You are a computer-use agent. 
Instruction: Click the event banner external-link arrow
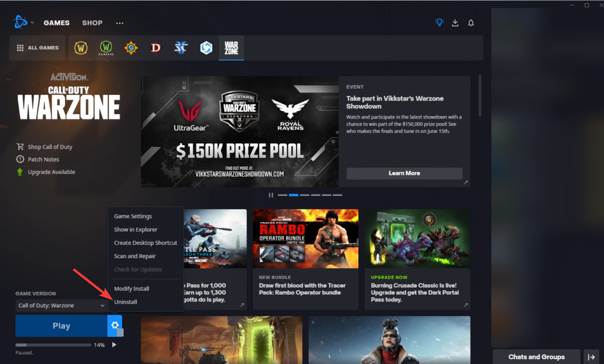(x=466, y=182)
